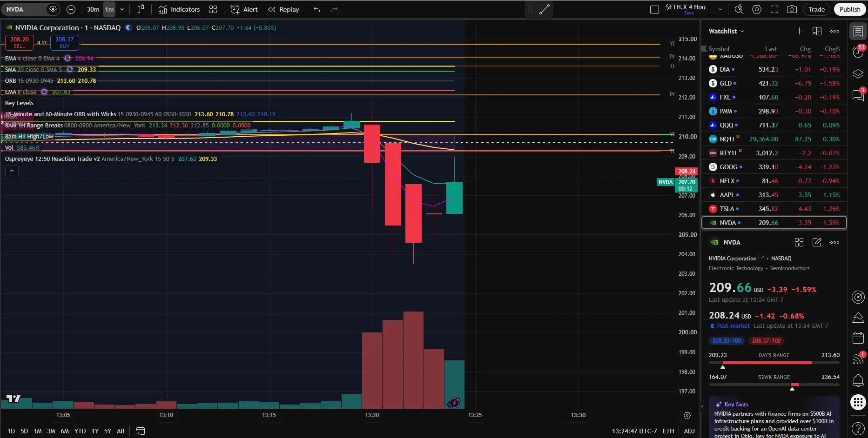Viewport: 868px width, 438px height.
Task: Open the Indicators menu
Action: [x=179, y=9]
